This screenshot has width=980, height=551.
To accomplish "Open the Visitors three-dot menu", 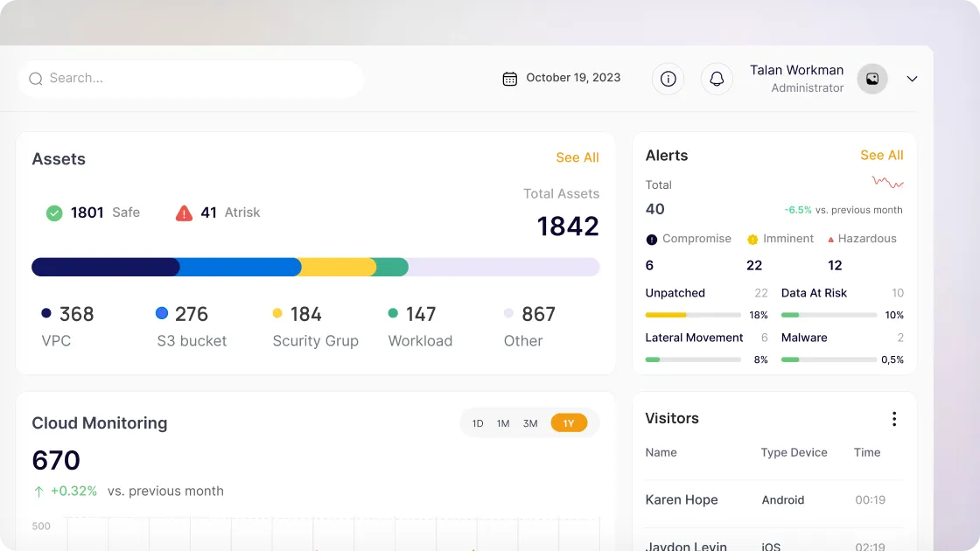I will (893, 419).
